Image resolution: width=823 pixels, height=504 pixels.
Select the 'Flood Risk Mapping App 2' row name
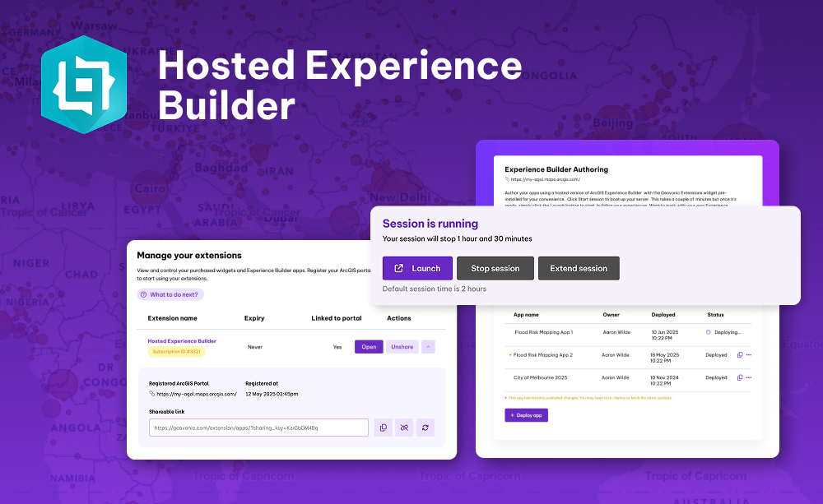point(542,355)
